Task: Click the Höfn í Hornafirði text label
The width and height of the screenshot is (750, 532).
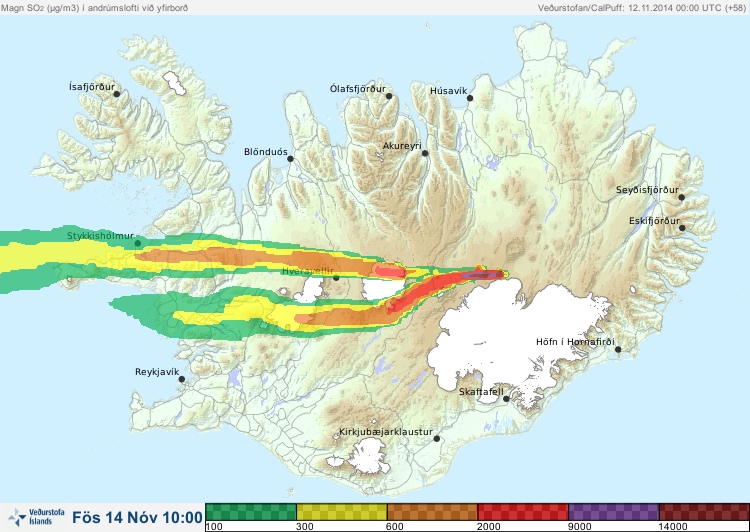Action: click(x=575, y=342)
